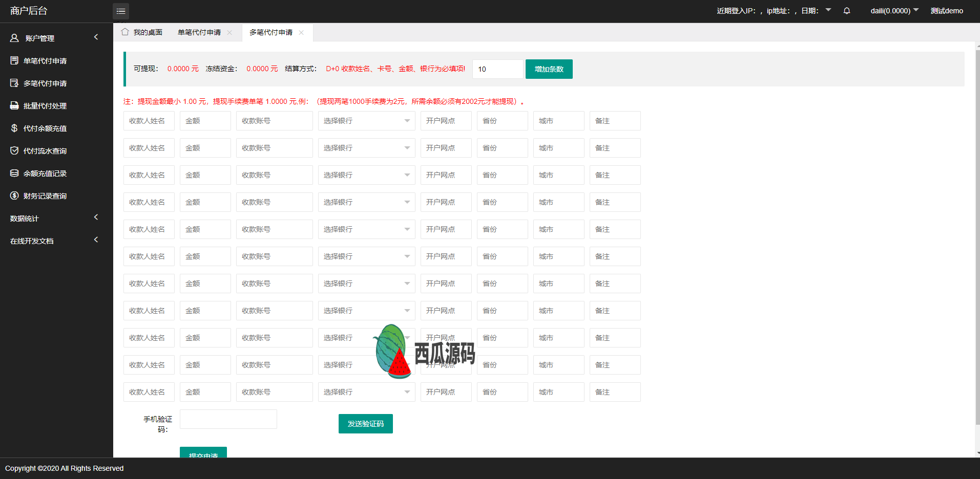This screenshot has height=479, width=980.
Task: Toggle the sidebar hamburger menu icon
Action: point(121,11)
